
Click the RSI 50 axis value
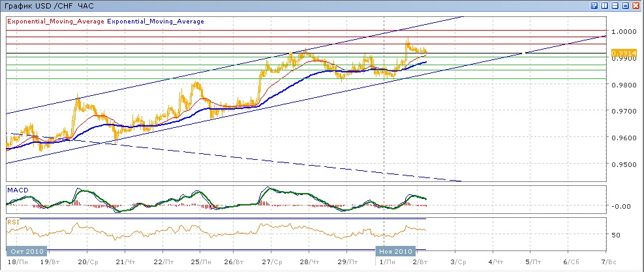[616, 235]
